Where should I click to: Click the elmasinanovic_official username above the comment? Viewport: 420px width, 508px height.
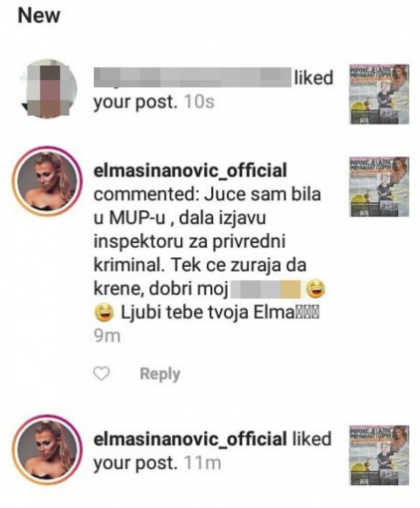[x=190, y=171]
